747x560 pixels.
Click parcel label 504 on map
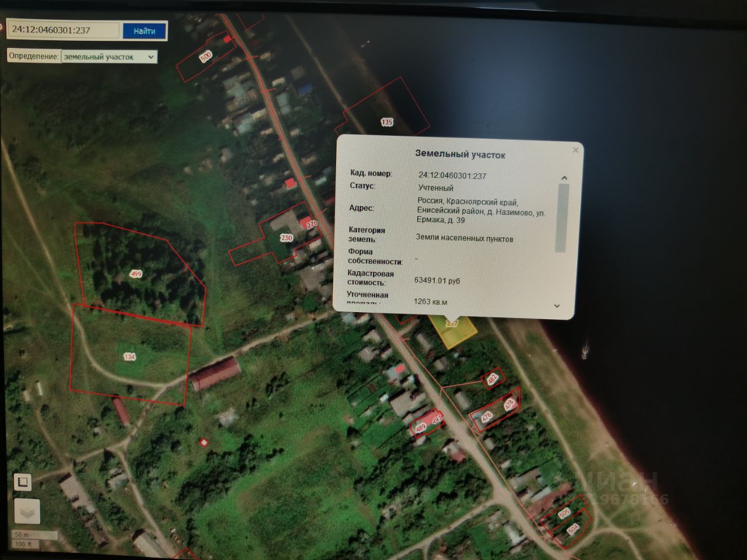pyautogui.click(x=573, y=529)
